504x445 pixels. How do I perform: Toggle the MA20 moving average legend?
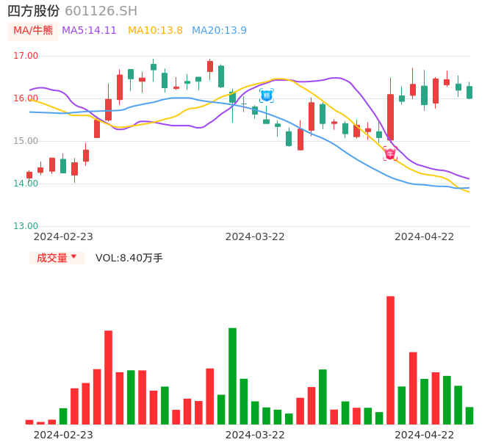click(219, 31)
